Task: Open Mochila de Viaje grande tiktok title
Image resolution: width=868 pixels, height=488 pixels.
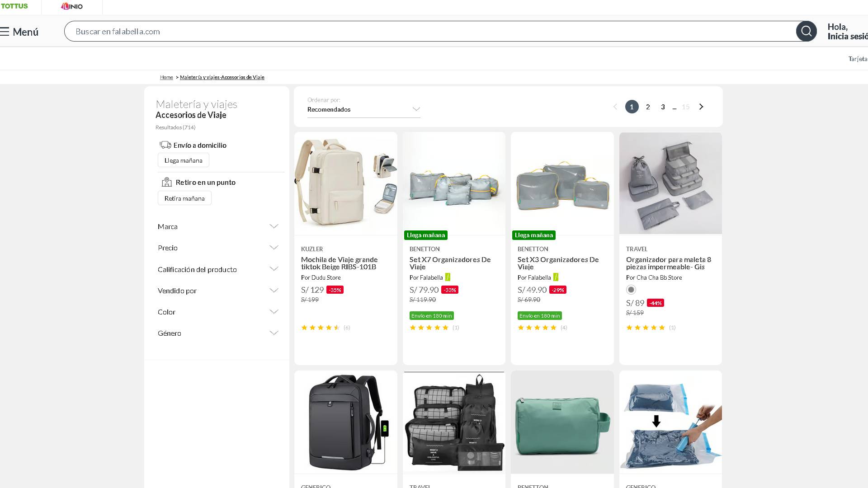Action: 339,263
